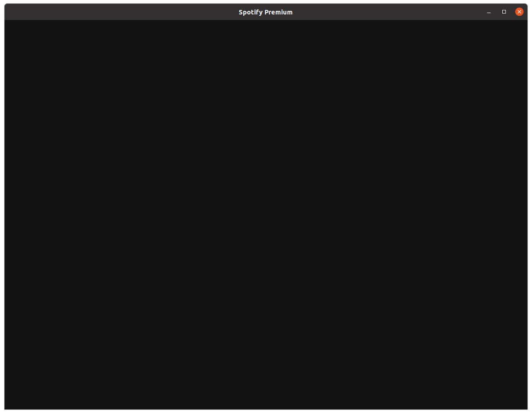The height and width of the screenshot is (414, 532).
Task: Minimize the Spotify Premium window
Action: [x=489, y=12]
